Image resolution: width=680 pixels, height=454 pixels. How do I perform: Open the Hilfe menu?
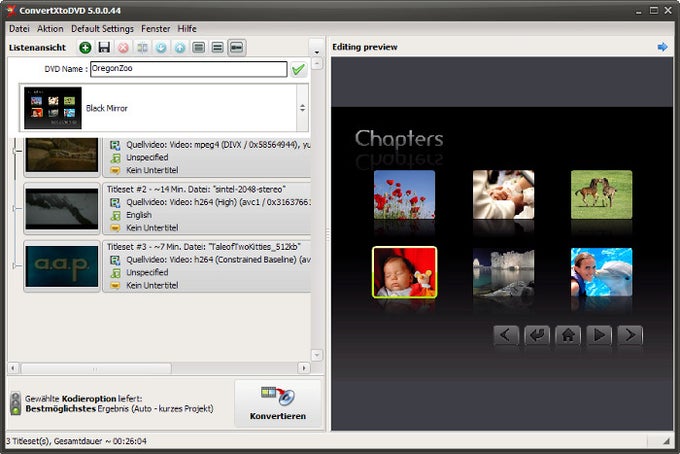pyautogui.click(x=186, y=29)
